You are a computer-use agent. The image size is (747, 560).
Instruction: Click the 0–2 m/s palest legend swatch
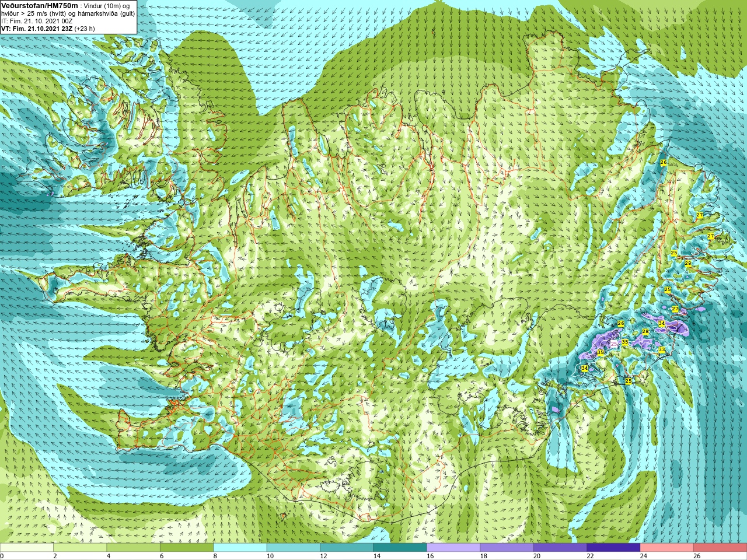pos(27,548)
